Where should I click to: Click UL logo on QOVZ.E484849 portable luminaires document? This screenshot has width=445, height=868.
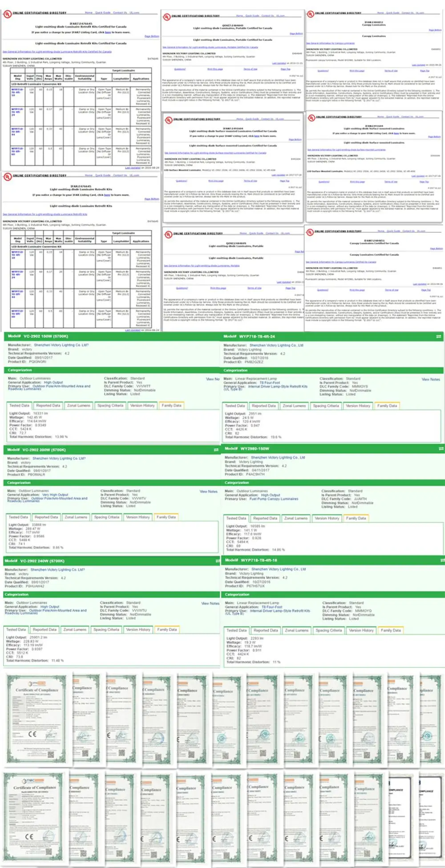168,234
